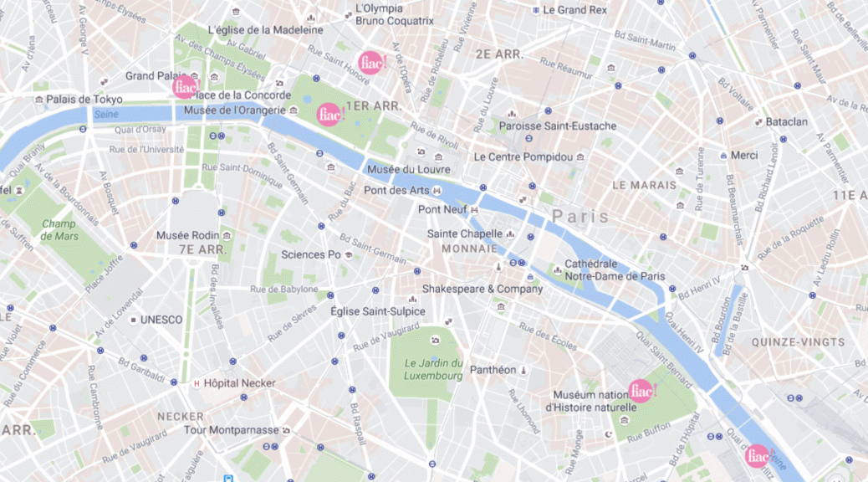Click the Musée du Louvre label
Viewport: 868px width, 482px height.
pos(409,170)
